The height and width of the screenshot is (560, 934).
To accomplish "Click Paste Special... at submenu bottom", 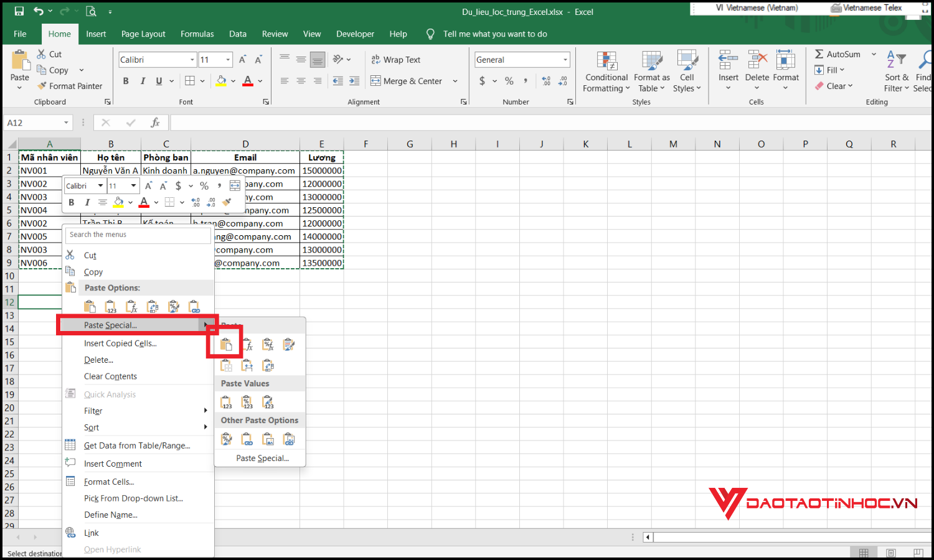I will 262,459.
